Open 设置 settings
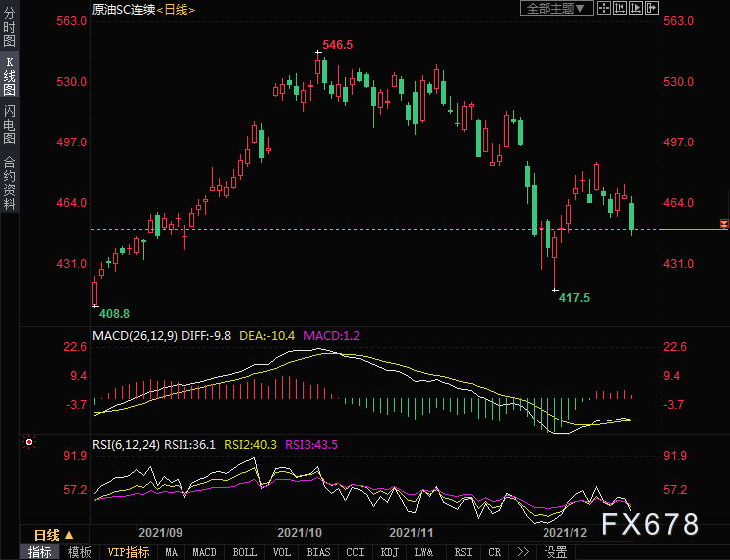The width and height of the screenshot is (730, 560). click(x=555, y=552)
